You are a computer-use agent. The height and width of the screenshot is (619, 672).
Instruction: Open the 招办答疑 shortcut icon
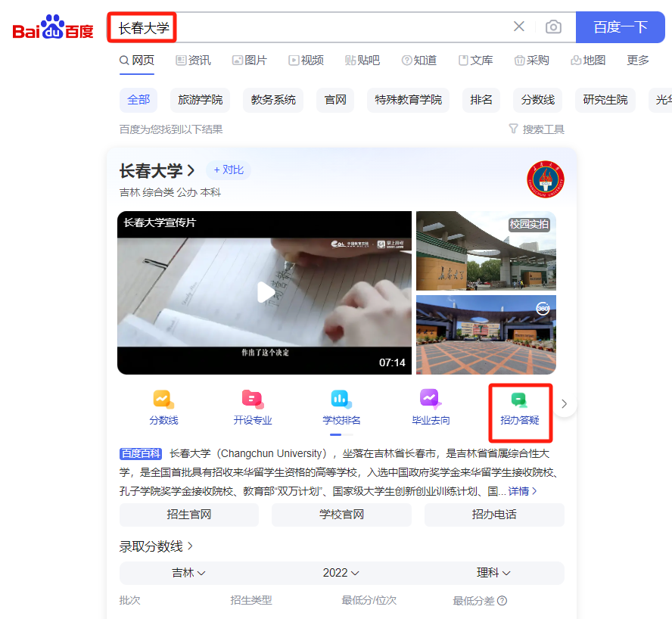[x=520, y=408]
